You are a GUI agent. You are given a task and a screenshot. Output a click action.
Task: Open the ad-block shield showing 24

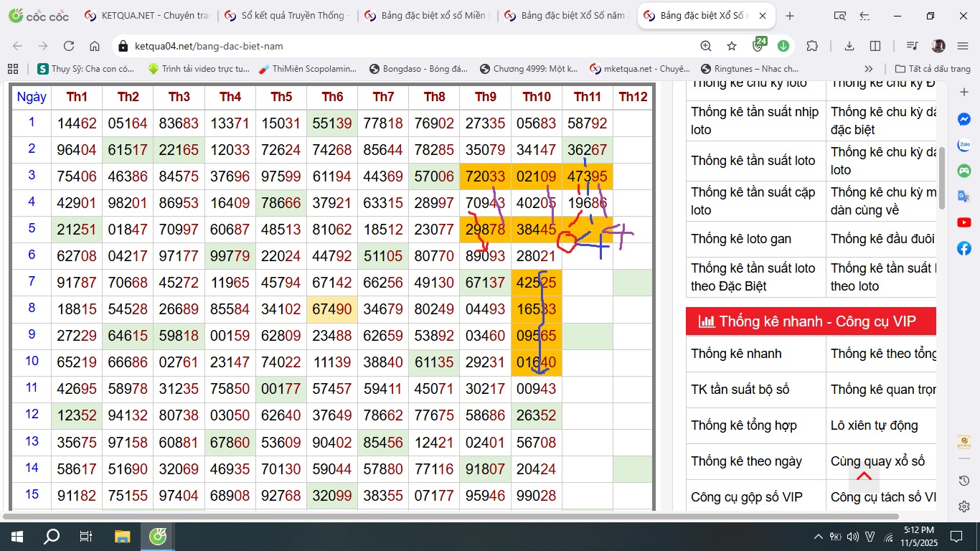pyautogui.click(x=758, y=46)
